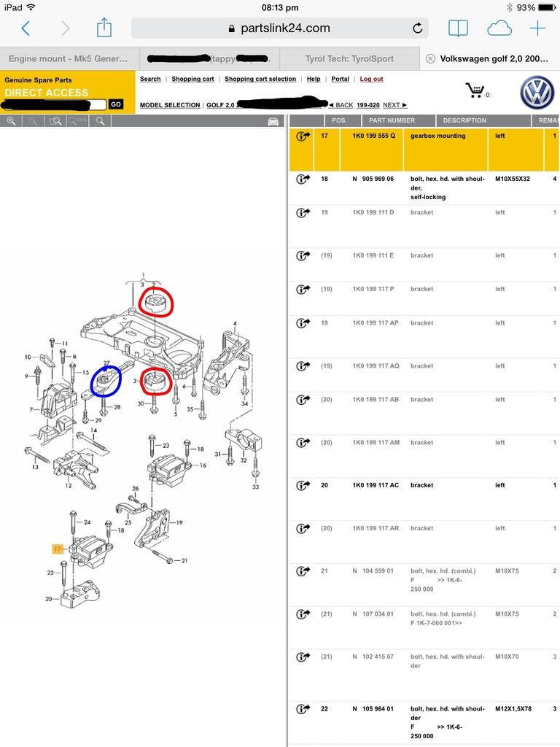Click highlighted position 17 in diagram
The image size is (560, 747).
(58, 549)
